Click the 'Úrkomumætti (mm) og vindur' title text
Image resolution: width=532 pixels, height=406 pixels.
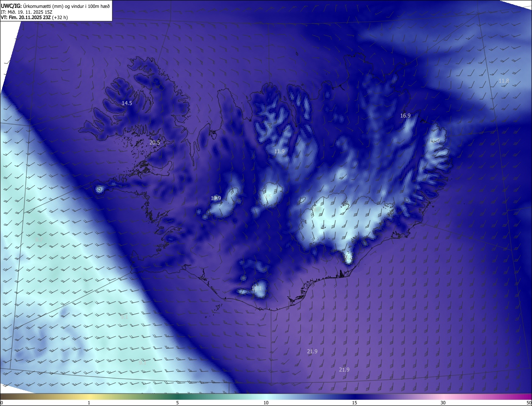point(54,6)
